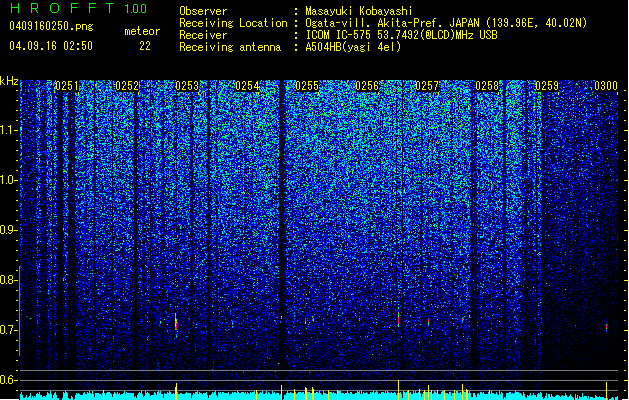This screenshot has width=629, height=400.
Task: Click the Ogata-vill. Akita-Pref. JAPAN location text
Action: pos(446,23)
